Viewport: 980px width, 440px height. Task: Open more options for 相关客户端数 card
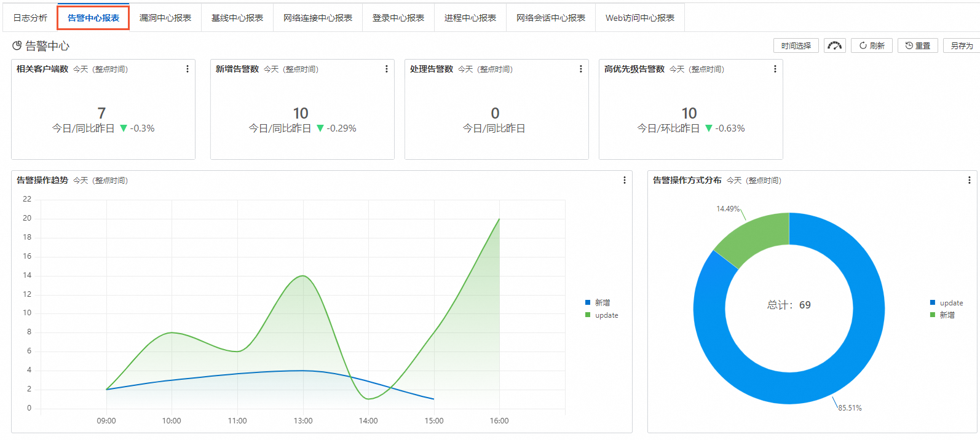point(188,69)
